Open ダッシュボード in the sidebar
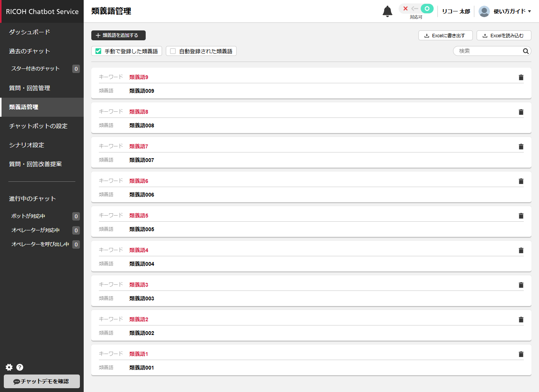 30,32
